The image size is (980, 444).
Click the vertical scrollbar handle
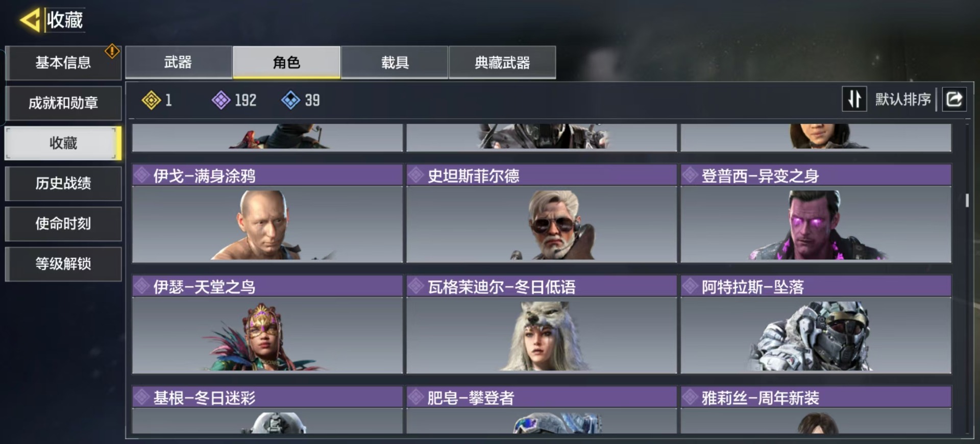point(967,200)
